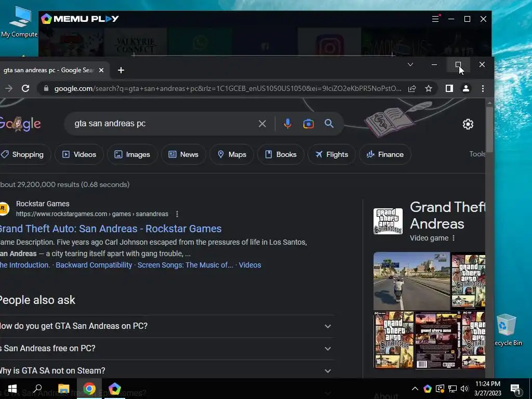Screen dimensions: 532x399
Task: Select My Computer desktop icon
Action: pyautogui.click(x=19, y=21)
